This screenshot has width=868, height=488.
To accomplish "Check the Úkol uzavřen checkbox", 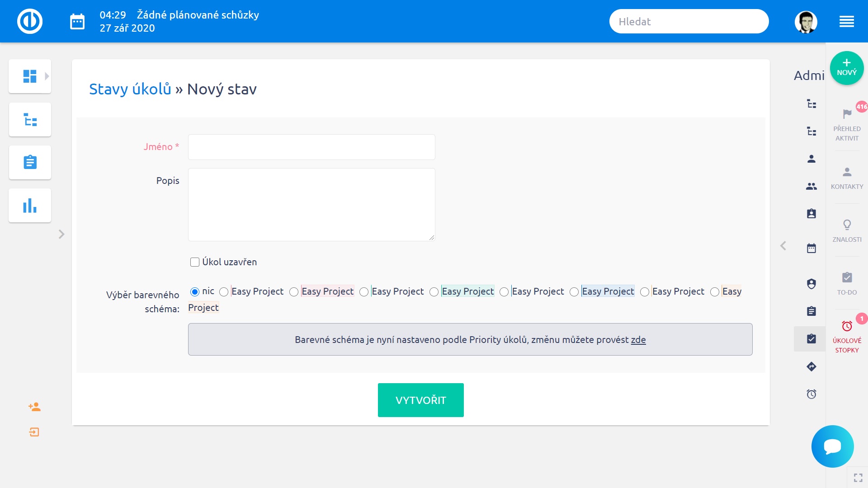I will point(195,262).
